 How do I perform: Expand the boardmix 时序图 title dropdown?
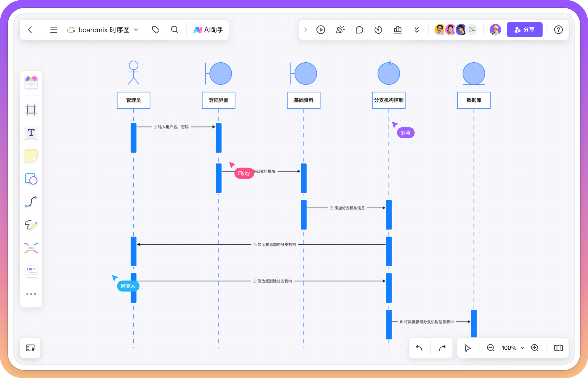[136, 30]
